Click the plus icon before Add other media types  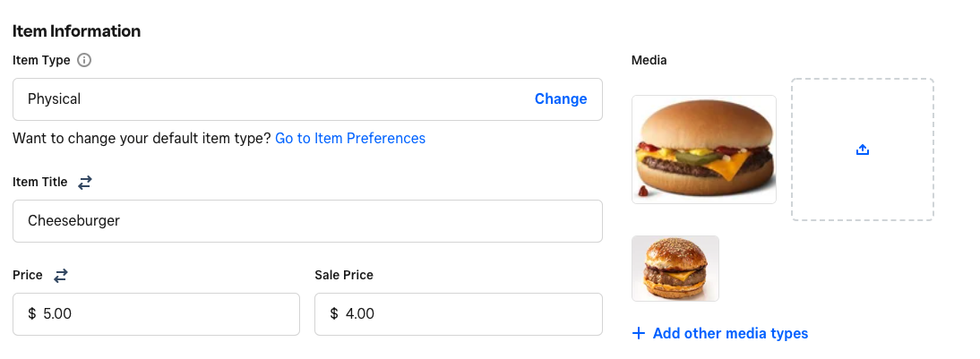[639, 334]
